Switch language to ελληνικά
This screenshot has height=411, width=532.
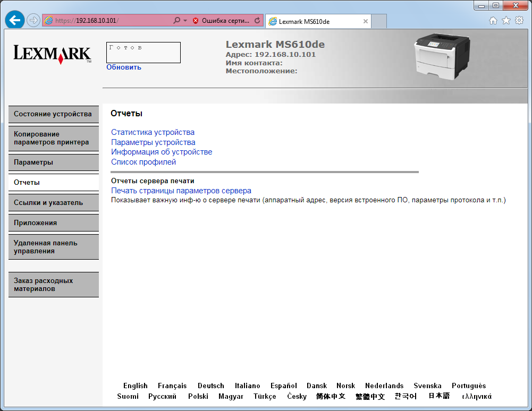[477, 397]
